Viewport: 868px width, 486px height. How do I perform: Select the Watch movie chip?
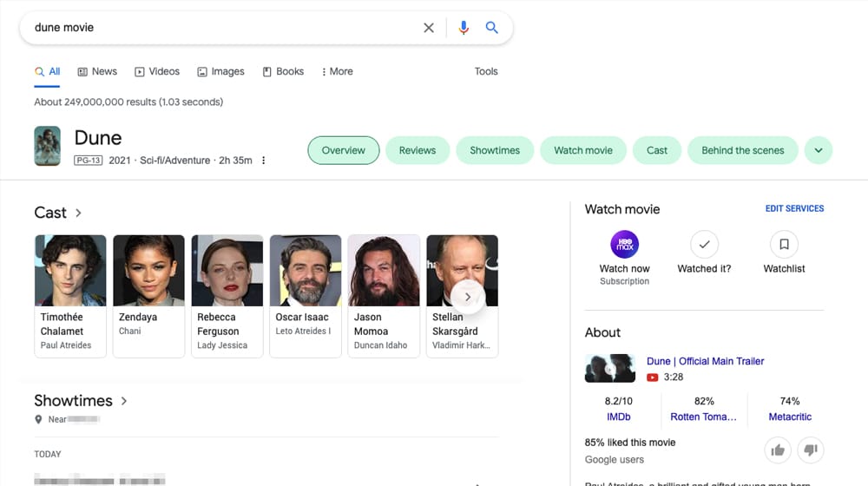[583, 150]
